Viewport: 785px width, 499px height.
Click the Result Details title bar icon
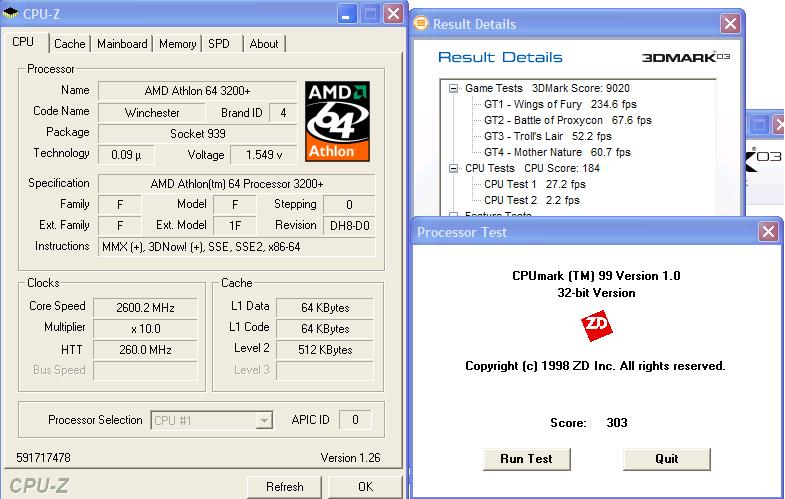(x=422, y=23)
